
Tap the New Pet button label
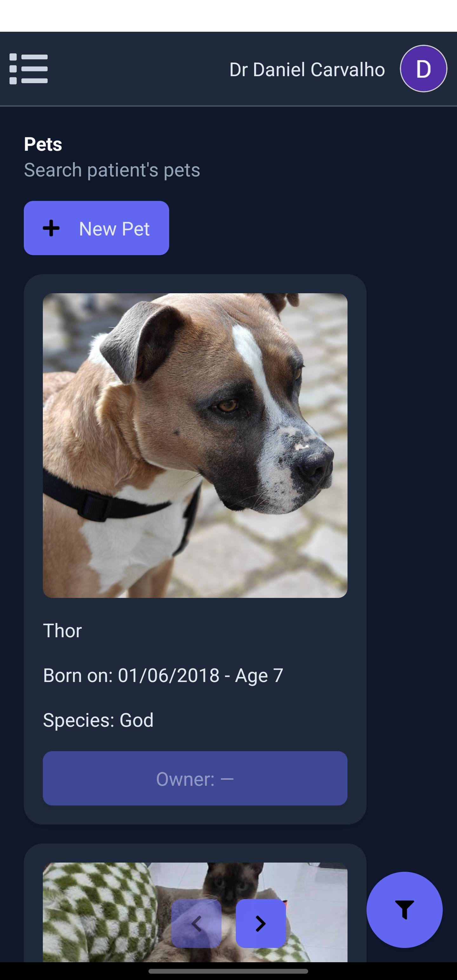pos(114,228)
